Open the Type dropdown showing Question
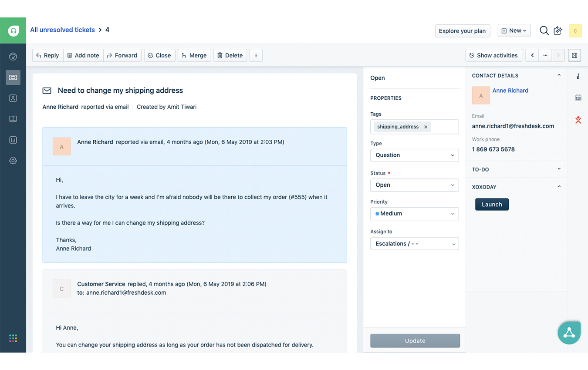This screenshot has width=588, height=370. tap(414, 155)
